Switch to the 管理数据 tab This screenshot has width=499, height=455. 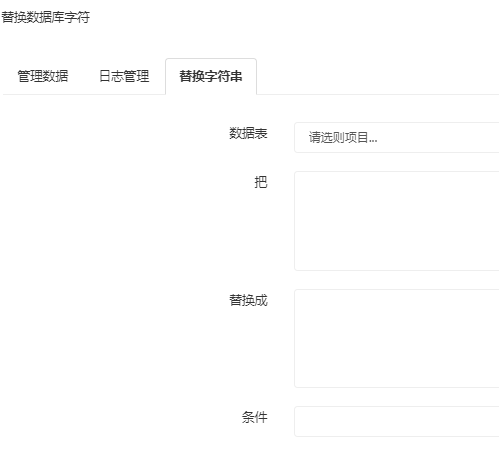[x=43, y=76]
